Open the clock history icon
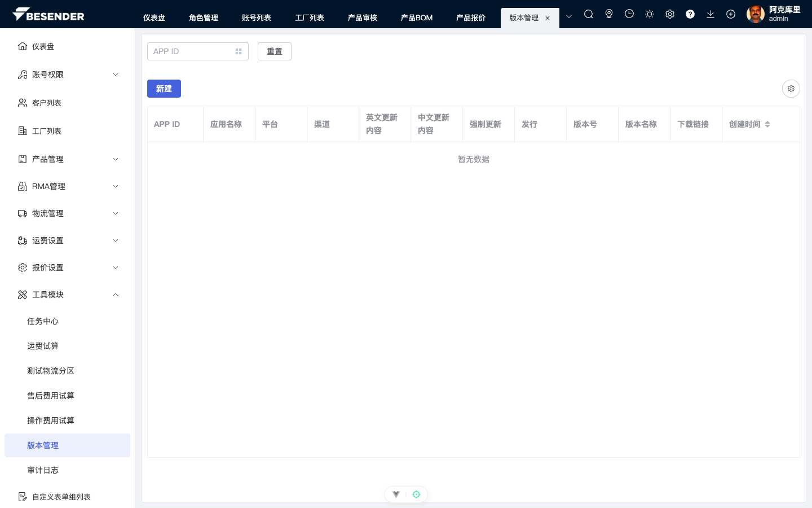Image resolution: width=812 pixels, height=508 pixels. click(x=629, y=14)
